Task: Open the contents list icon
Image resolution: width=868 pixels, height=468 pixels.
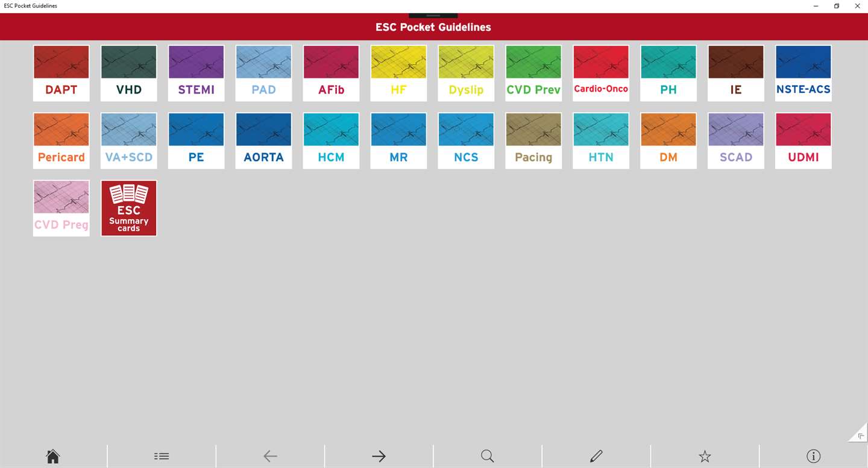Action: (x=162, y=457)
